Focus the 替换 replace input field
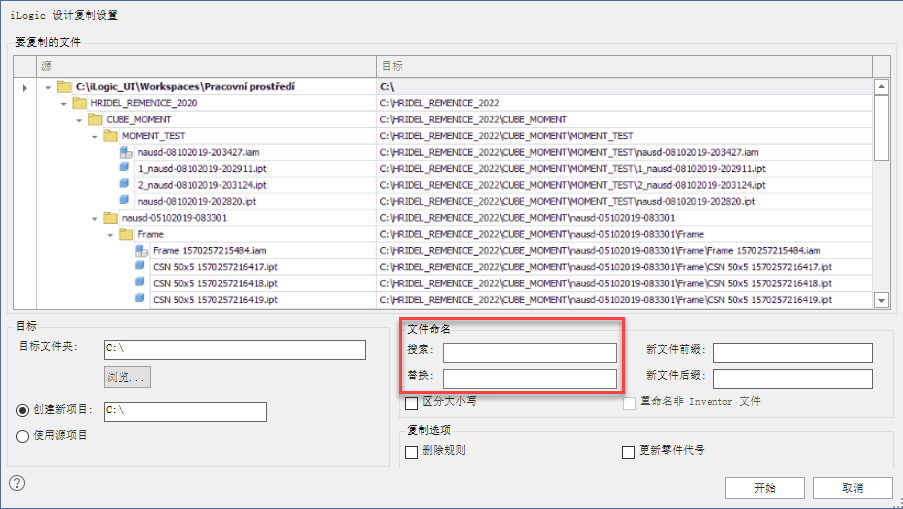The width and height of the screenshot is (903, 509). coord(530,379)
